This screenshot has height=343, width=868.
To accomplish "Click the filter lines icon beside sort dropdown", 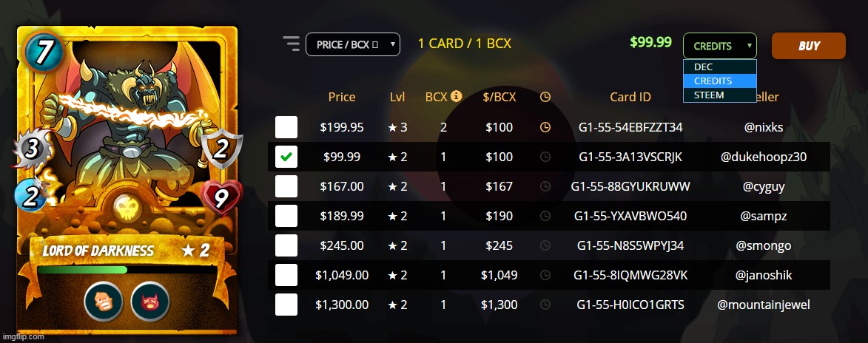I will (291, 44).
